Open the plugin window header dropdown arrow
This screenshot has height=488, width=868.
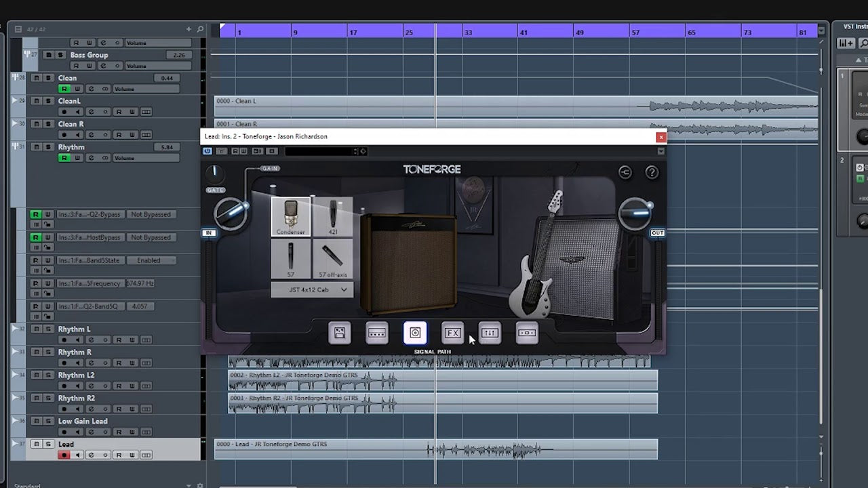point(662,151)
